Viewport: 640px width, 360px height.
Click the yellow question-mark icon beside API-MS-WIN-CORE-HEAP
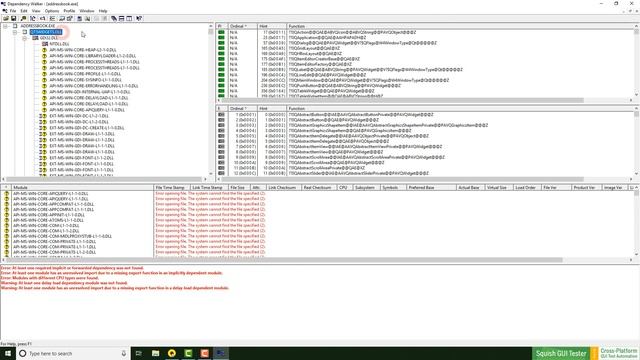(44, 50)
